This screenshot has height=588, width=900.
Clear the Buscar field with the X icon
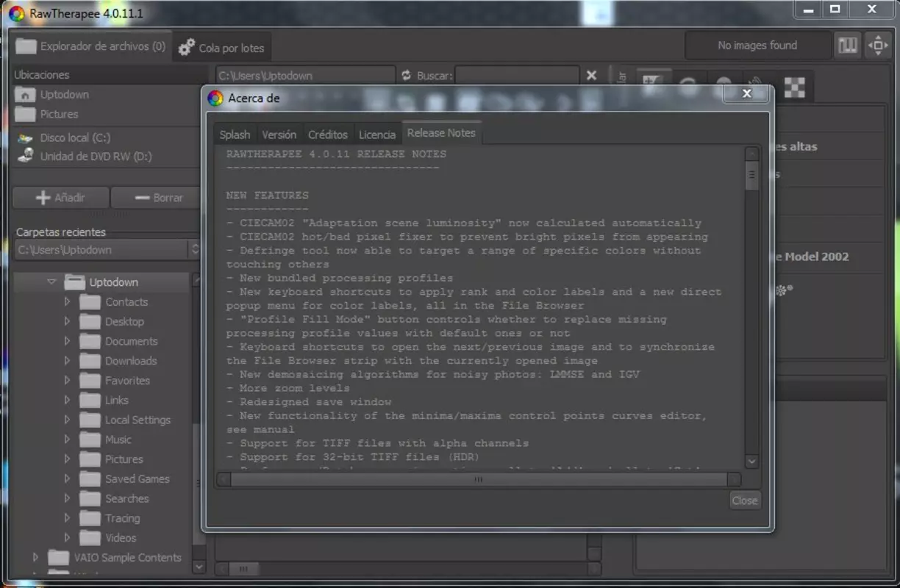pos(591,75)
